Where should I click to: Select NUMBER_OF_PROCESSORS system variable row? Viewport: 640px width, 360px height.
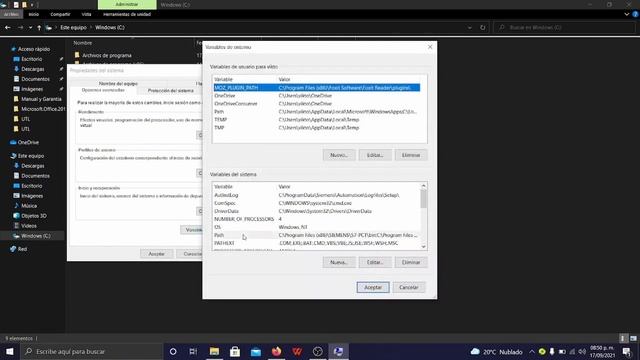click(x=316, y=219)
